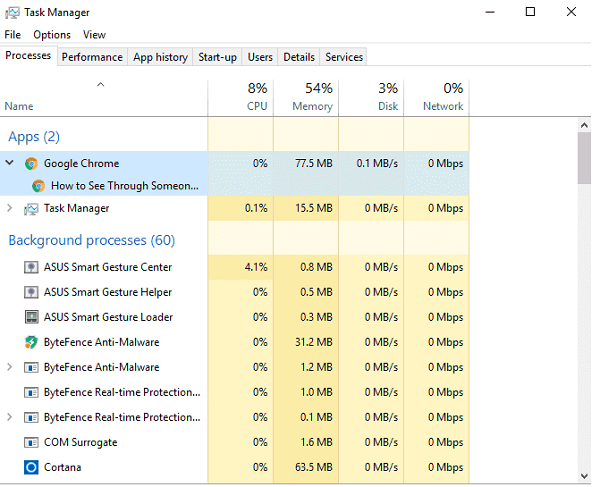Screen dimensions: 600x487
Task: Click the ByteFence shield icon at 31.2 MB row
Action: tap(31, 342)
